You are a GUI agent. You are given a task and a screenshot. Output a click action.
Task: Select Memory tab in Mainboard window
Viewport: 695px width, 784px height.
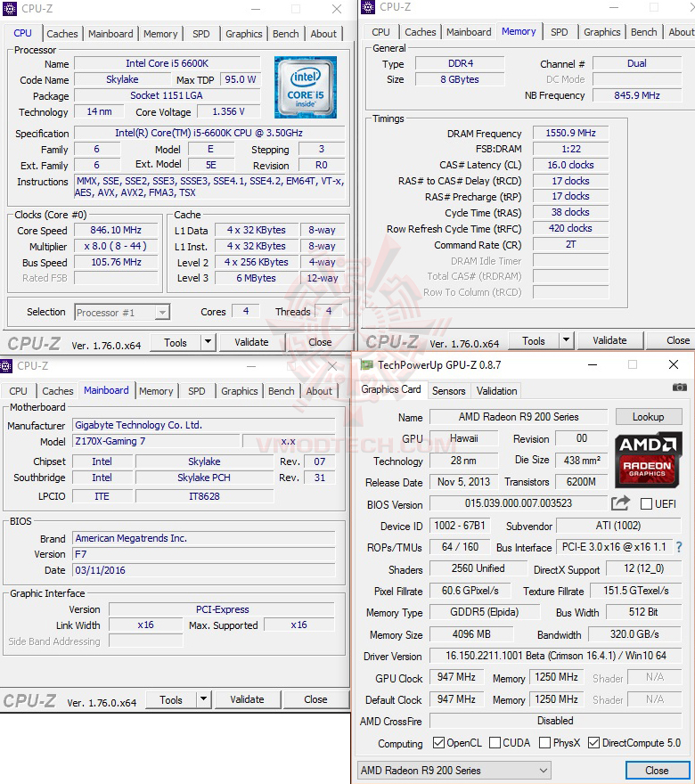pyautogui.click(x=156, y=391)
